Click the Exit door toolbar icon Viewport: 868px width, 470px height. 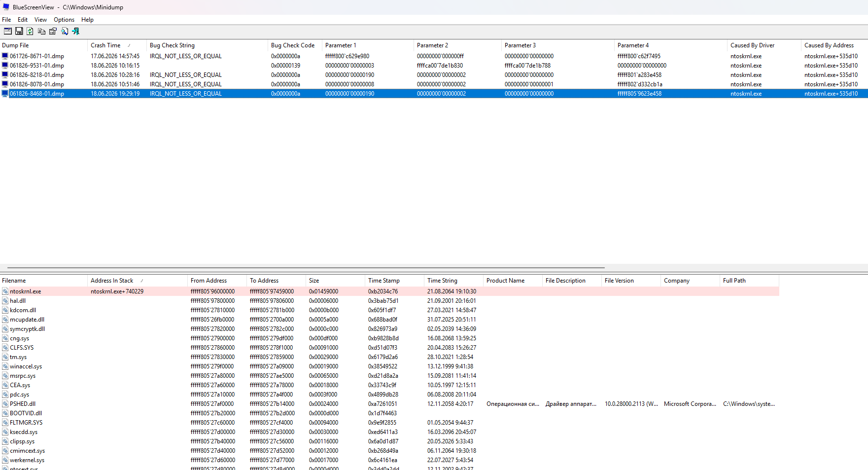[x=76, y=31]
